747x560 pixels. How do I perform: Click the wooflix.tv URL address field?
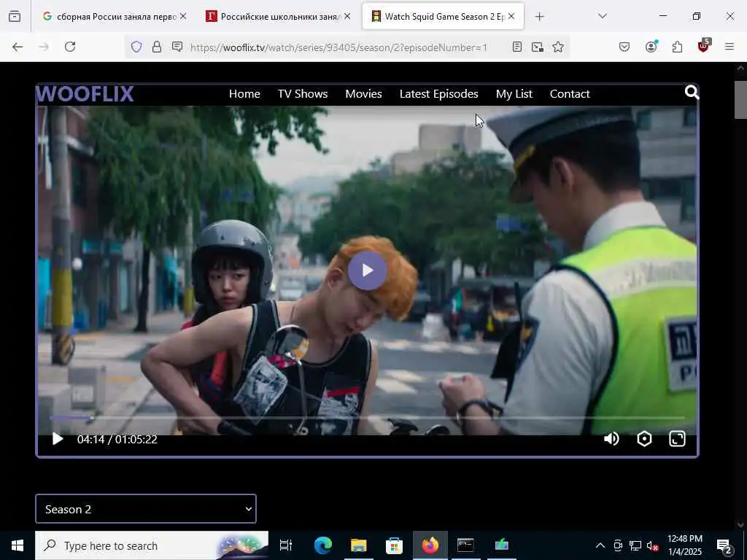pyautogui.click(x=338, y=47)
